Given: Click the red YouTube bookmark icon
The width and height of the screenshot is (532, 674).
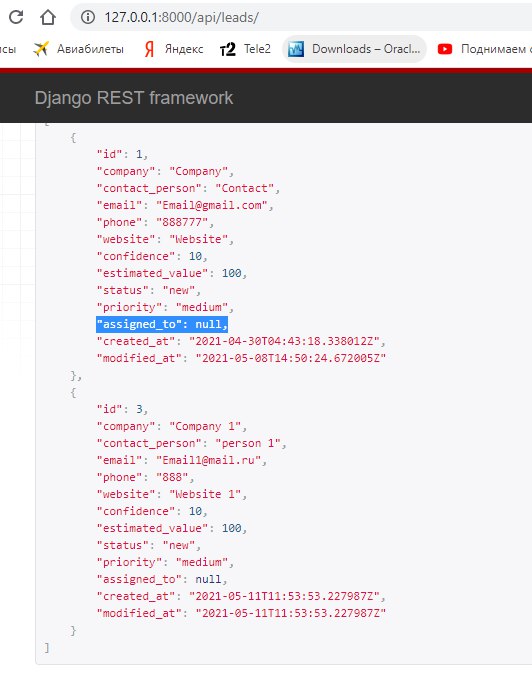Looking at the screenshot, I should [x=445, y=49].
